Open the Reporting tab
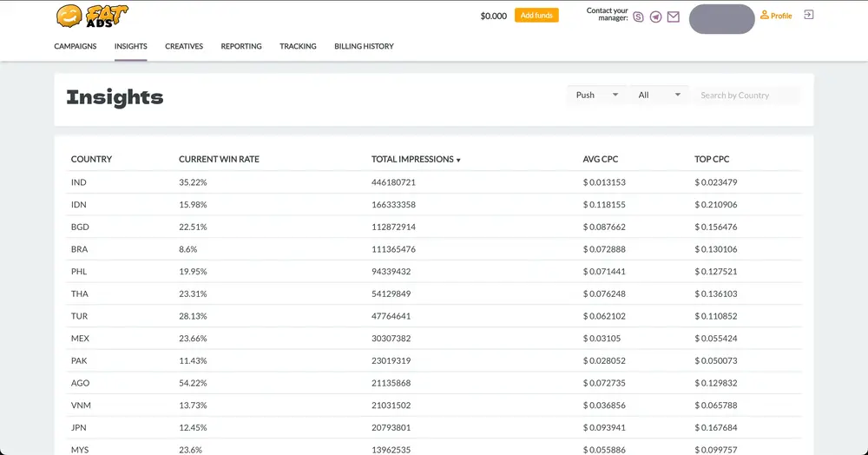868x455 pixels. 241,47
